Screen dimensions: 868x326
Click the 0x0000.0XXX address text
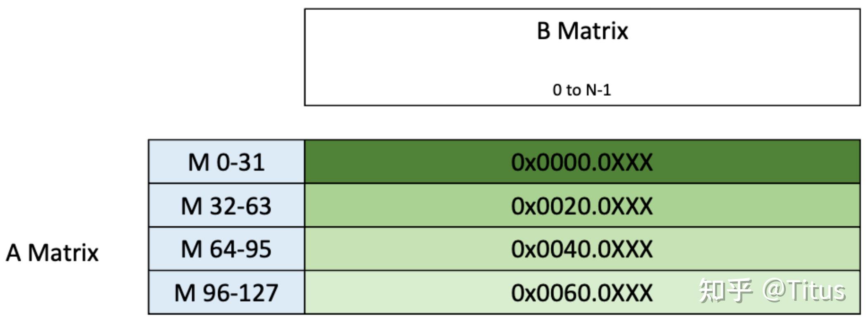pyautogui.click(x=582, y=162)
